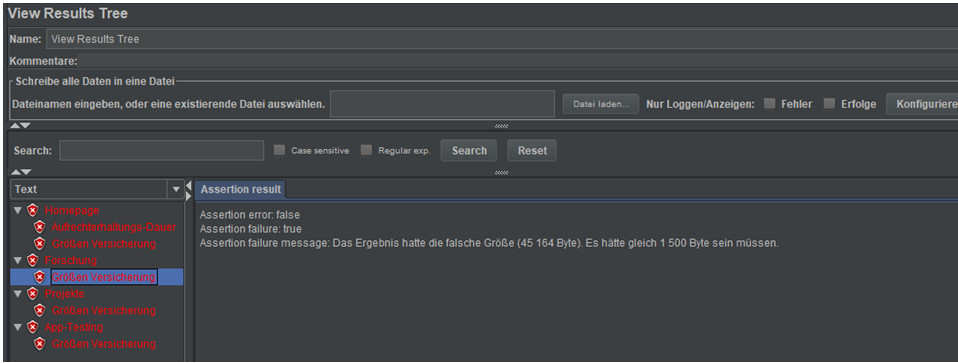Click the Assertion error: false line
The image size is (958, 363).
click(250, 214)
